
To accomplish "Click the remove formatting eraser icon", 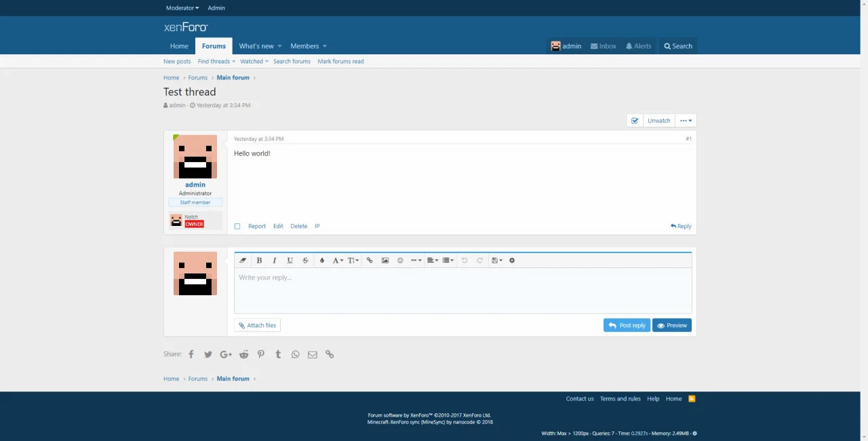I will point(243,261).
